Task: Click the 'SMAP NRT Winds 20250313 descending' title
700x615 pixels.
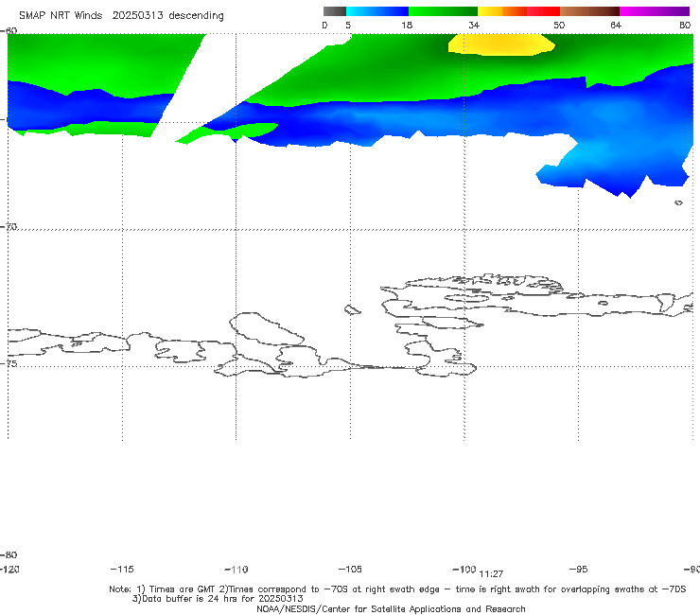Action: click(x=121, y=16)
